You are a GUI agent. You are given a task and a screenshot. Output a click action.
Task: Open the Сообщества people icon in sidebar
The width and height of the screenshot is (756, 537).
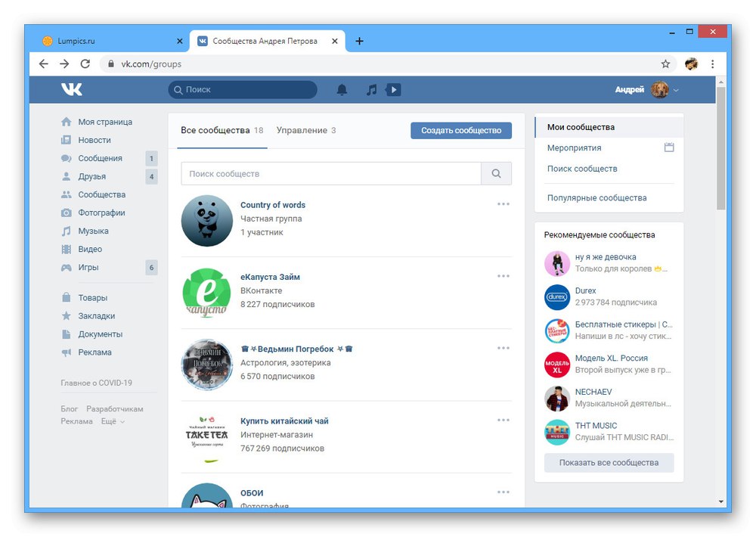66,194
